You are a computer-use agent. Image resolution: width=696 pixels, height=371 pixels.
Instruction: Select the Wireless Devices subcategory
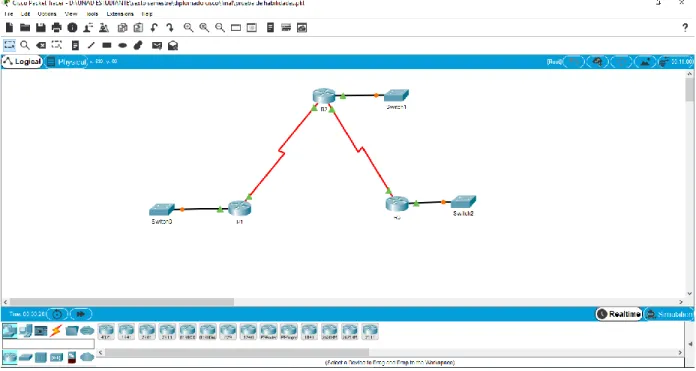[56, 357]
